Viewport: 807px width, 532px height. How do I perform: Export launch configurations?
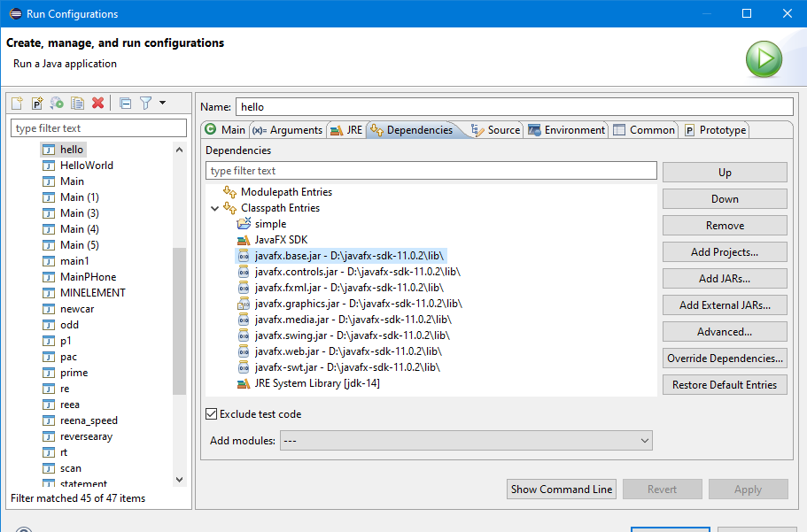click(55, 103)
